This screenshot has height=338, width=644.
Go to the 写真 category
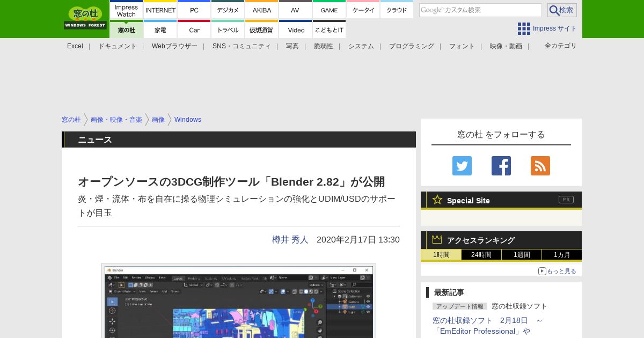click(x=292, y=46)
